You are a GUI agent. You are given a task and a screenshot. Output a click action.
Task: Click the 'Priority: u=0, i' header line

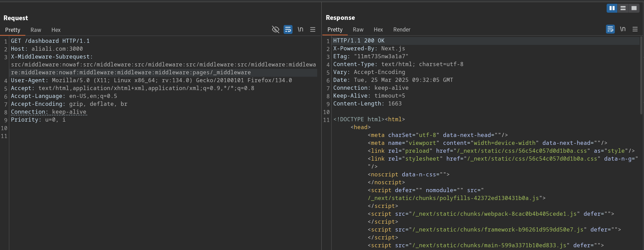(38, 120)
